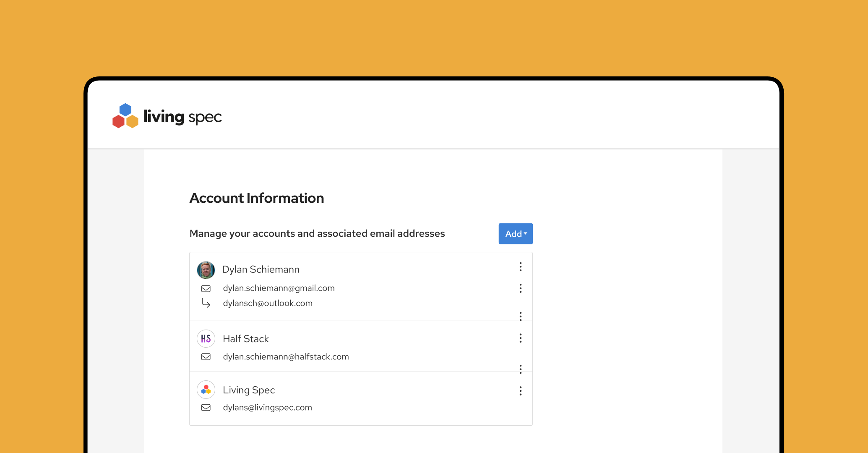Click the Living Spec account avatar icon
868x453 pixels.
click(x=206, y=390)
